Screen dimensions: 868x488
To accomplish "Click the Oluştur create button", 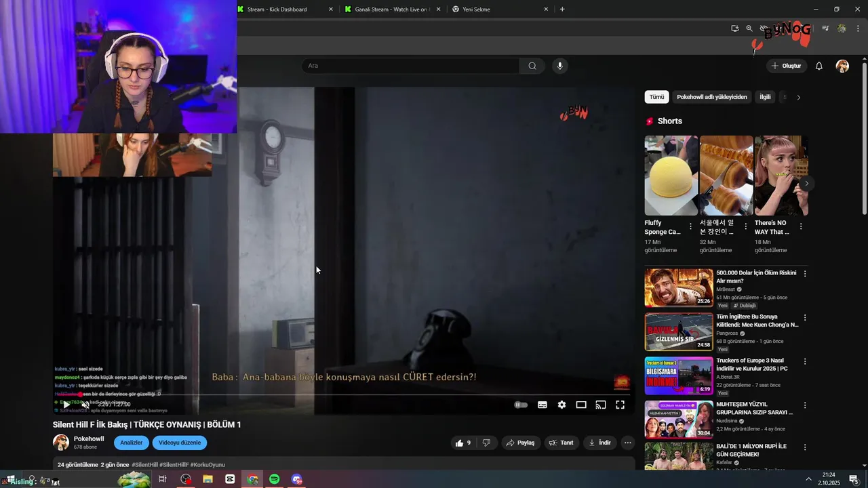I will (x=787, y=66).
